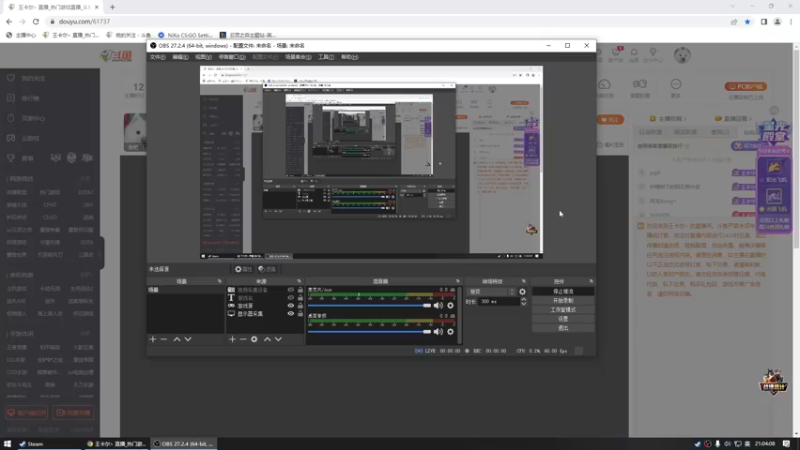
Task: Click 停止推流 (Stop Streaming) button
Action: point(563,291)
